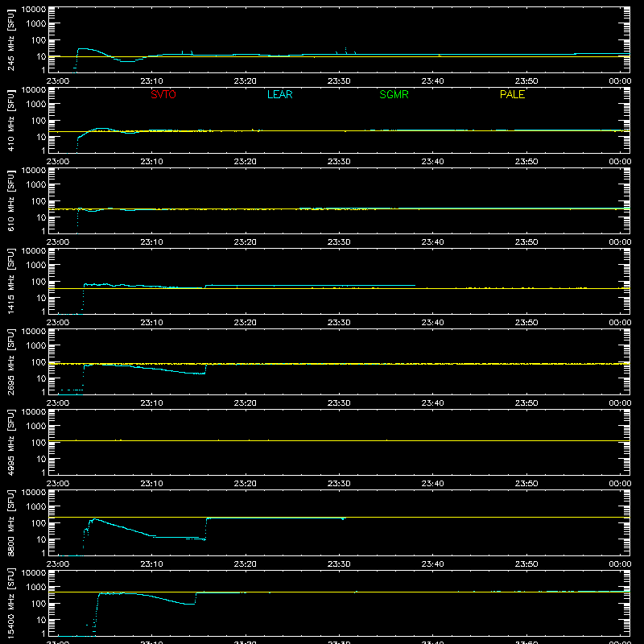Click 23:10 tick below 245 MHz panel
The image size is (644, 644).
[x=151, y=81]
